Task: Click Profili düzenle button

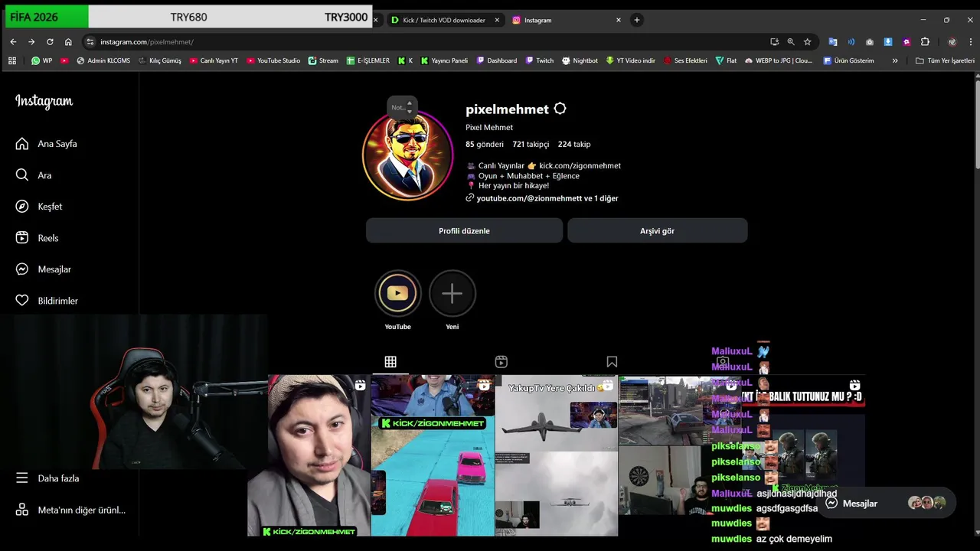Action: coord(464,230)
